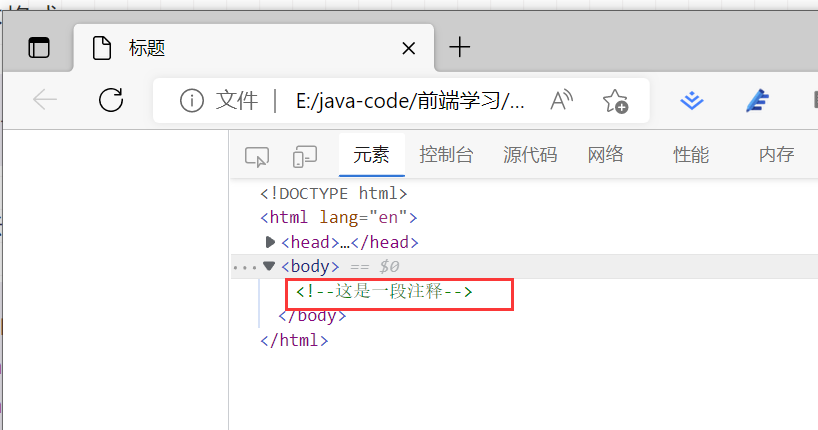Switch to the 元素 panel
Screen dimensions: 818x430
pos(371,155)
